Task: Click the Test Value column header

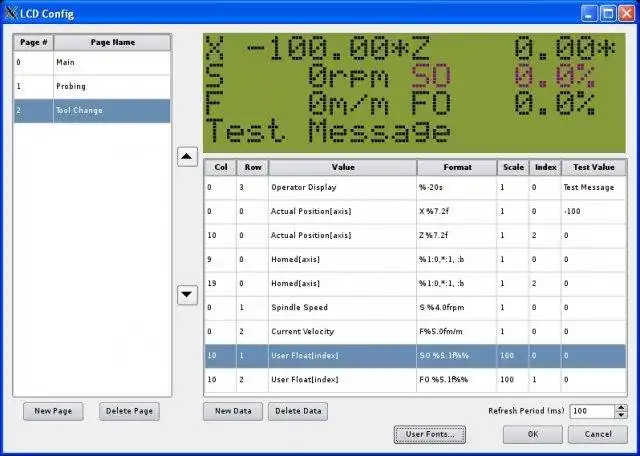Action: point(593,167)
